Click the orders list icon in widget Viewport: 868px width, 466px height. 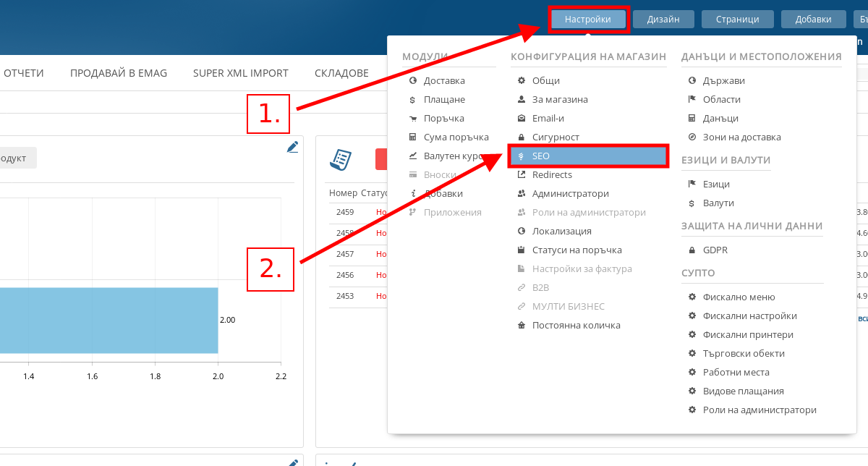341,159
